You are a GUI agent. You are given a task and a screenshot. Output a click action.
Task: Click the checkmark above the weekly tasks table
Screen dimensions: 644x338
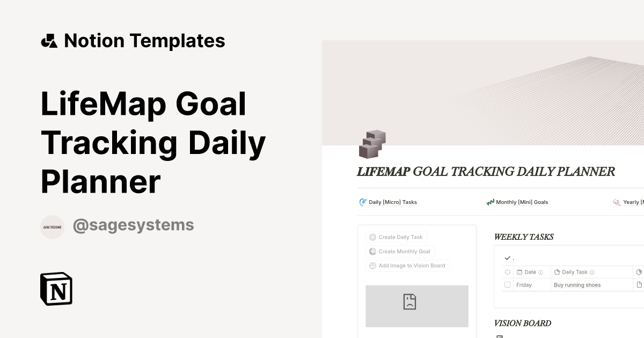tap(507, 258)
